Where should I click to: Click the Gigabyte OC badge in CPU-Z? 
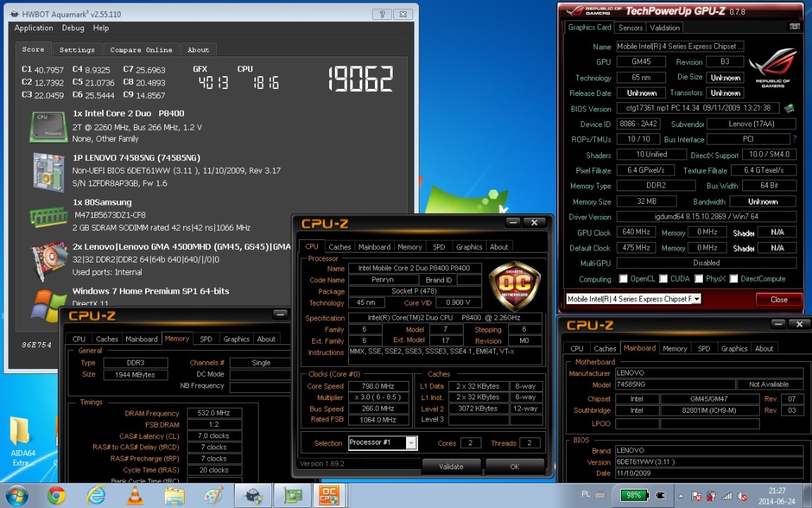click(515, 285)
